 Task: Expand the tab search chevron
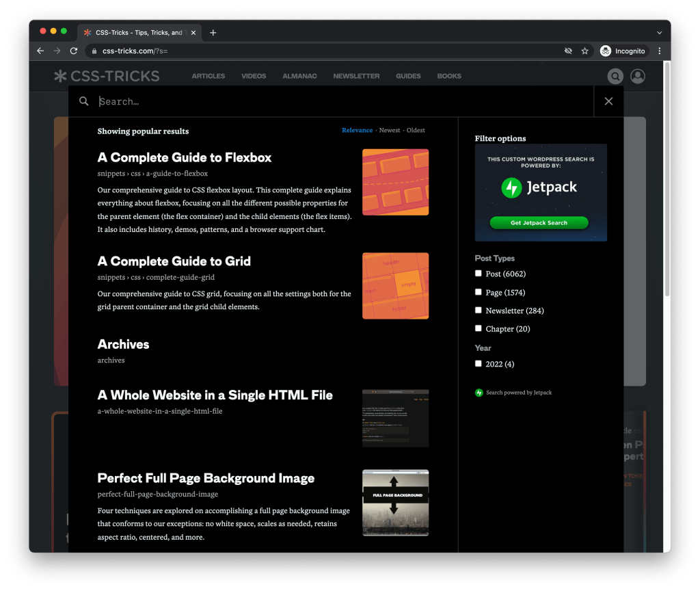click(x=660, y=33)
